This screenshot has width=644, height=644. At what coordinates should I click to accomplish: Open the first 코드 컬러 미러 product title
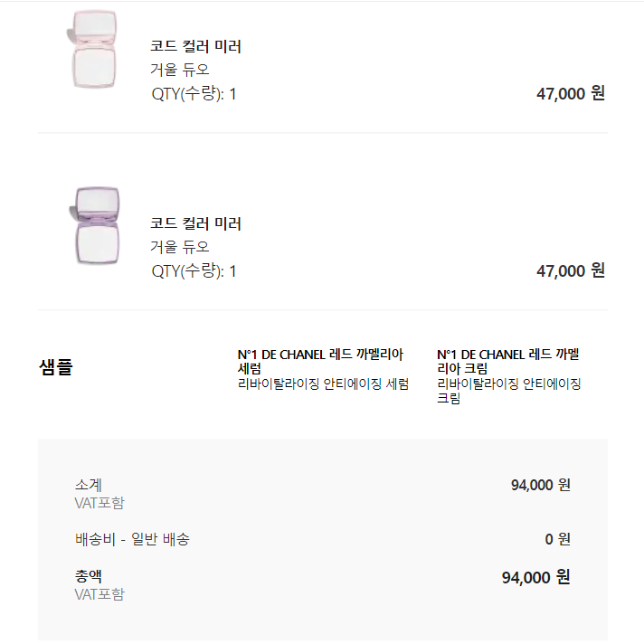pos(195,47)
